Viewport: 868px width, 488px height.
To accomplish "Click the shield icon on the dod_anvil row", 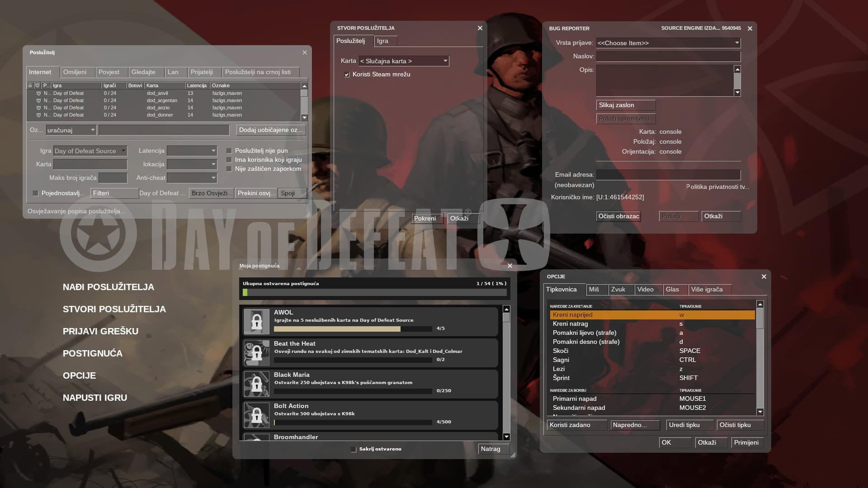I will point(38,94).
